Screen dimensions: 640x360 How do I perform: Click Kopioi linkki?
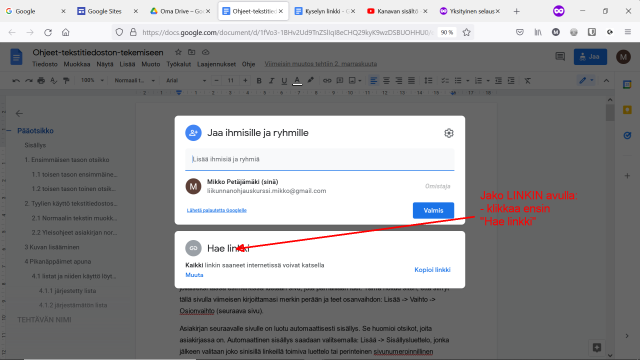coord(432,269)
